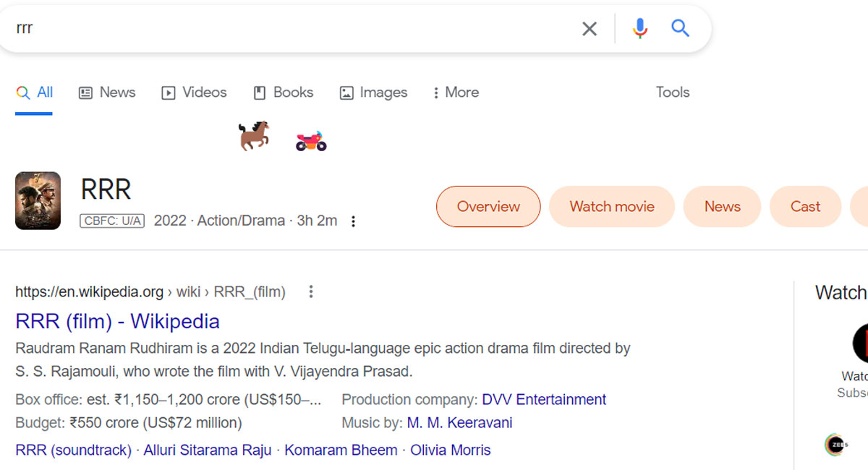Switch to the Images search tab
The image size is (868, 470).
[x=373, y=93]
